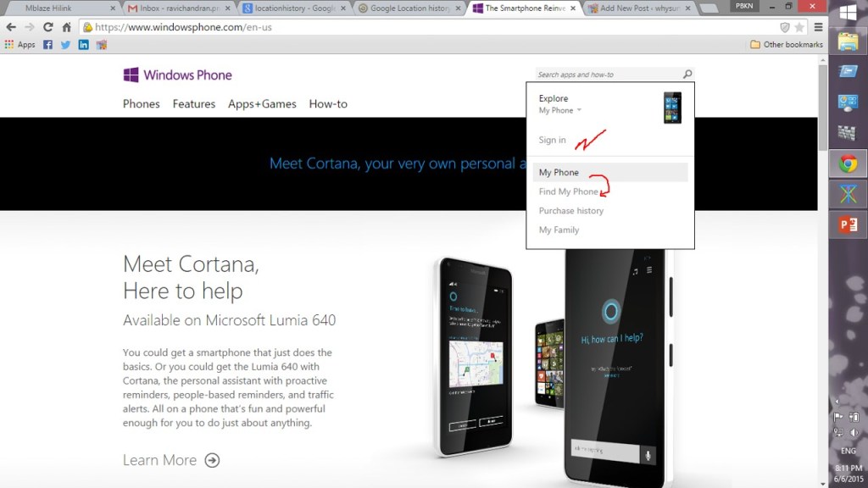
Task: Expand the My Phone dropdown under Explore
Action: [x=560, y=111]
